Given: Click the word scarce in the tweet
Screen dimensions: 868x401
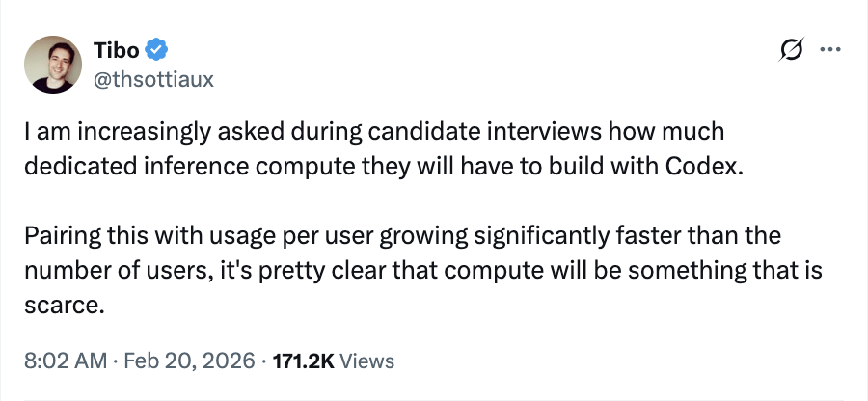Looking at the screenshot, I should click(x=59, y=306).
